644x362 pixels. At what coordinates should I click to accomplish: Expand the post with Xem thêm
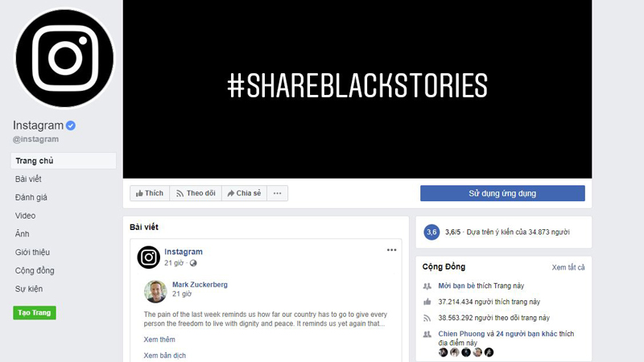click(x=159, y=339)
